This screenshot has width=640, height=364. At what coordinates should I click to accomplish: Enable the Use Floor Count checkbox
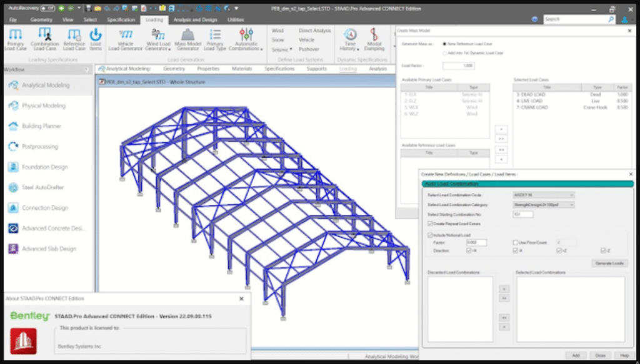click(x=514, y=242)
